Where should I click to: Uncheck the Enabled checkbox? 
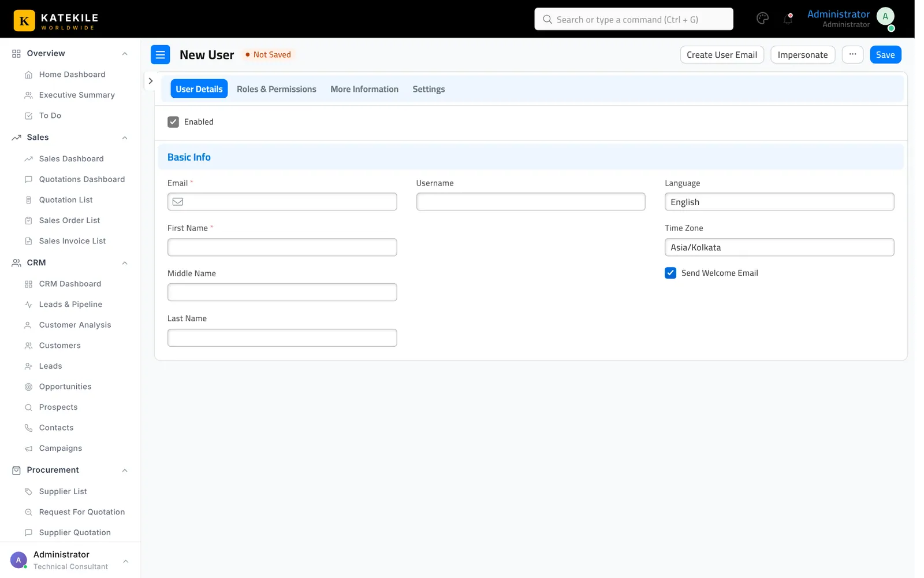click(x=173, y=122)
